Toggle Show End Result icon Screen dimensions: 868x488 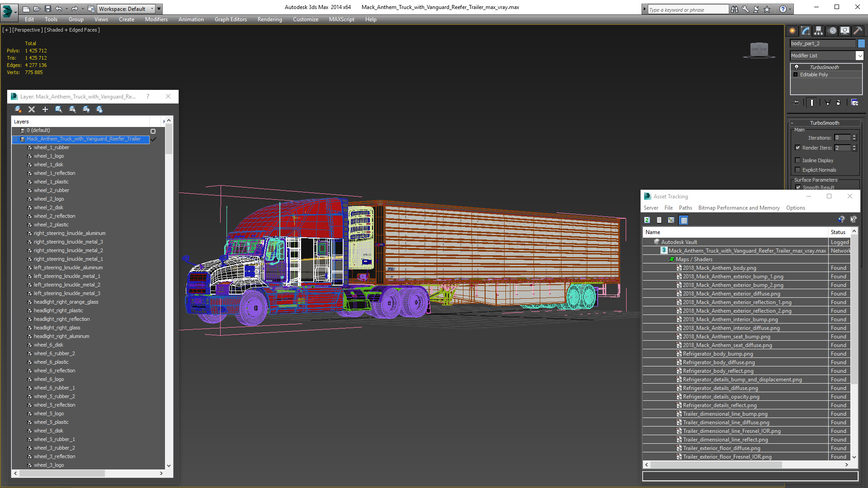click(812, 103)
